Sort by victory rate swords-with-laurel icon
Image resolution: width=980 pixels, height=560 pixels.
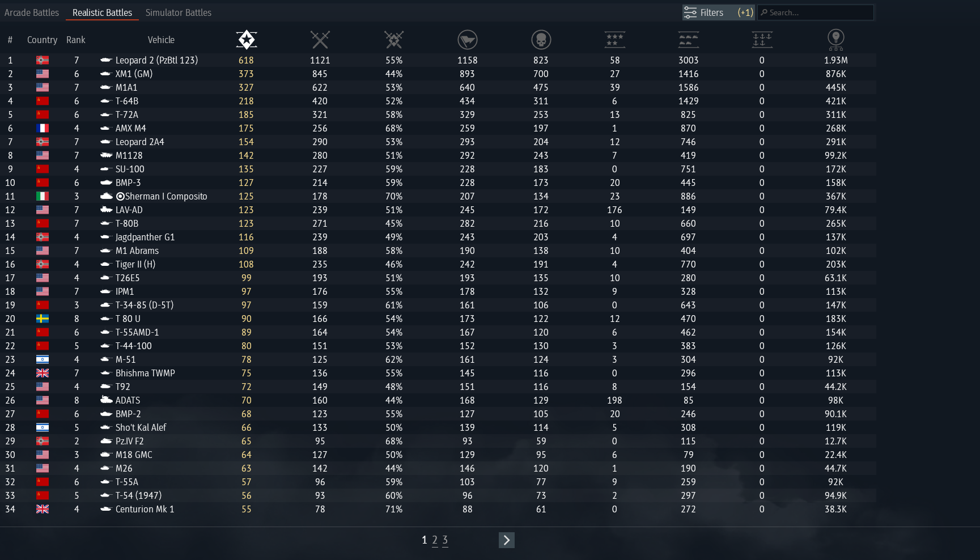[x=393, y=40]
